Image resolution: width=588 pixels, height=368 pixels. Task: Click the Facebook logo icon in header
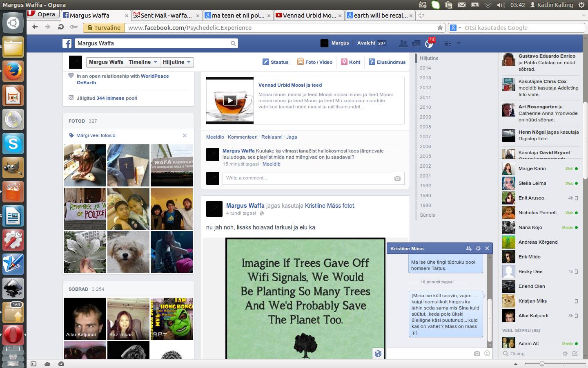67,43
